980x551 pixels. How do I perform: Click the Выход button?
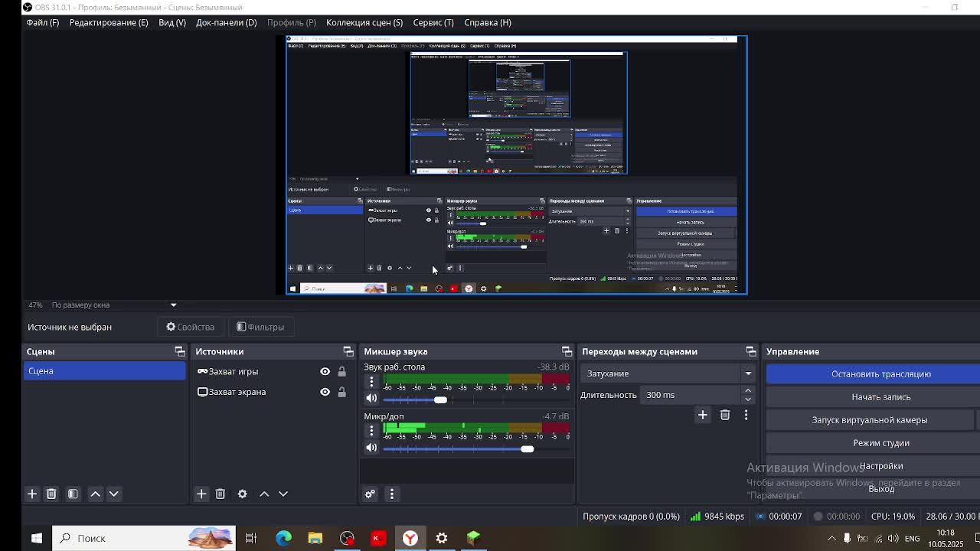pyautogui.click(x=874, y=488)
